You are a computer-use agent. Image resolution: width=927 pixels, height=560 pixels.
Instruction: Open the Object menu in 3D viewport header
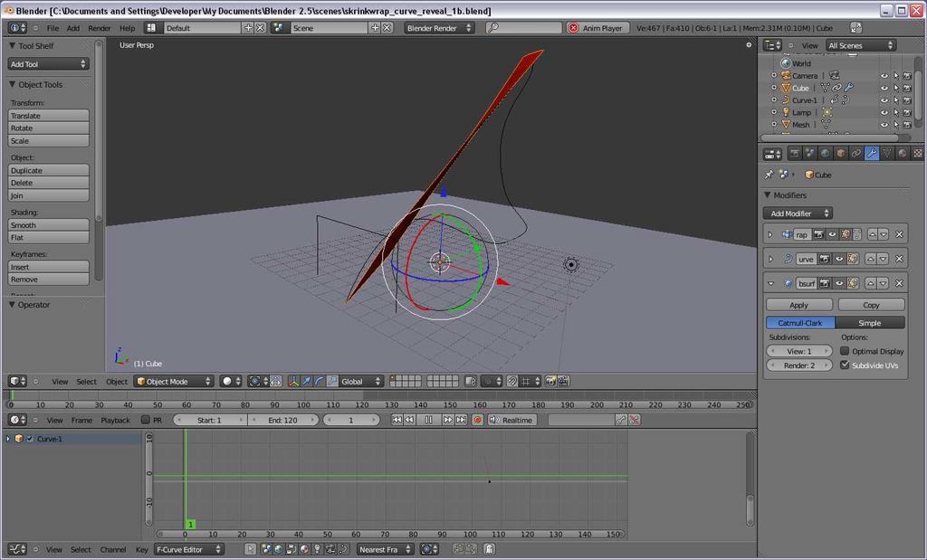117,382
